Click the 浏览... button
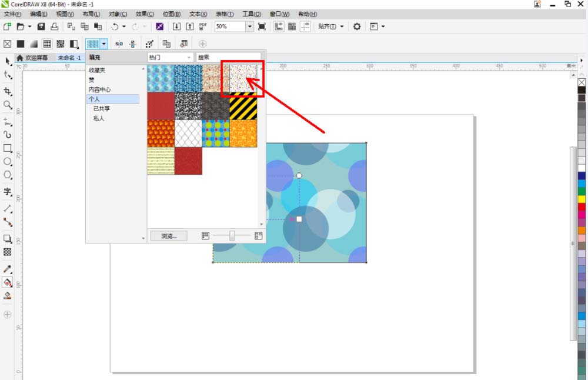The width and height of the screenshot is (588, 380). click(168, 236)
